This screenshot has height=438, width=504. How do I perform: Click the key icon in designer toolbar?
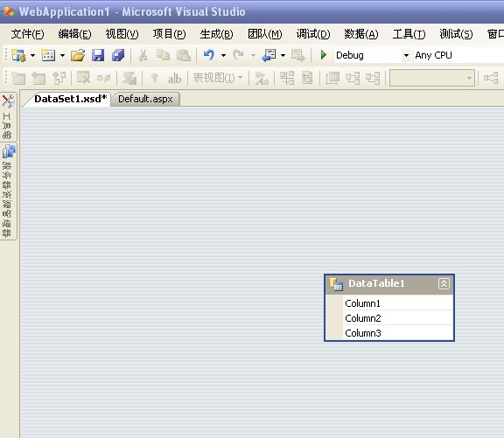pos(154,78)
